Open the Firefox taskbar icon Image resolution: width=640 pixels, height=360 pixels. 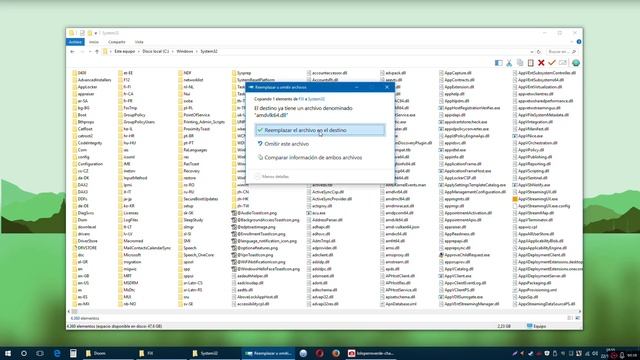336,353
